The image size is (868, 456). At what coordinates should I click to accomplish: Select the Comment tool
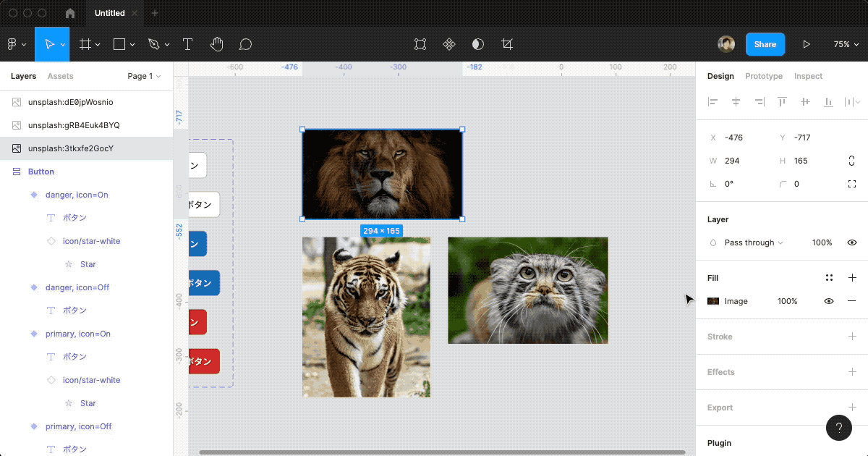click(x=245, y=44)
